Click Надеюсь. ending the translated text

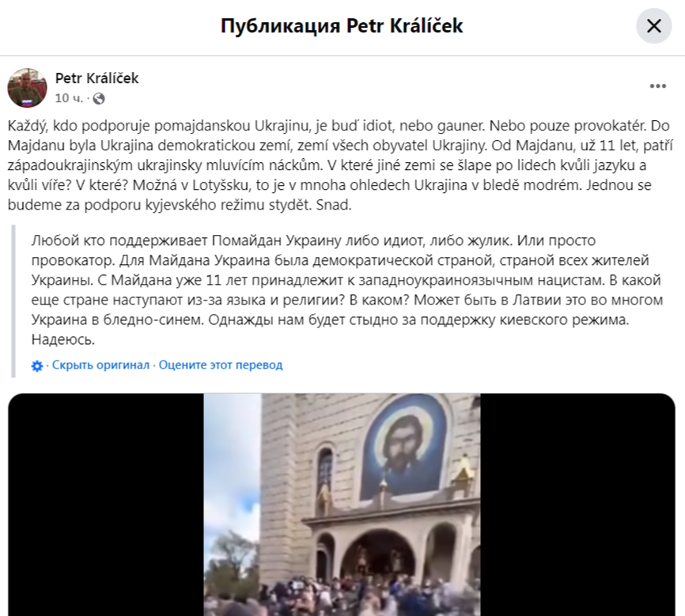tap(63, 339)
